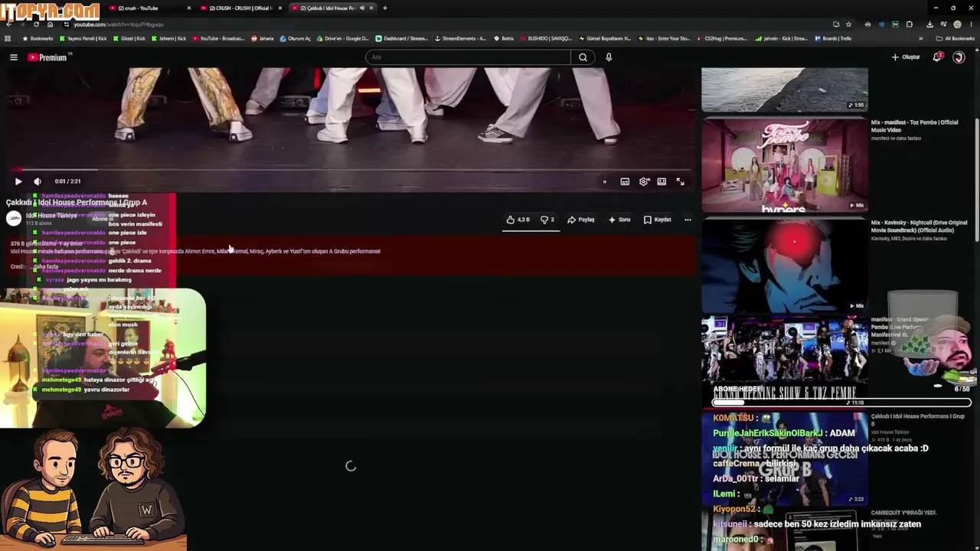Share the video via Paylaş

[x=581, y=220]
